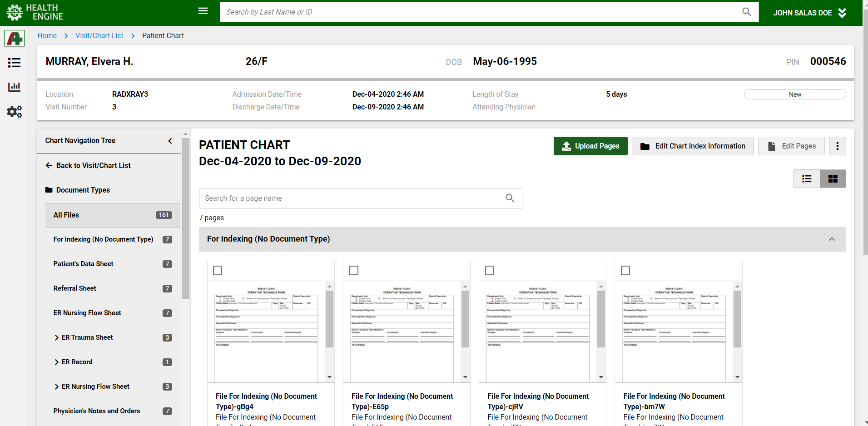This screenshot has height=426, width=868.
Task: Expand the ER Record tree node
Action: coord(56,362)
